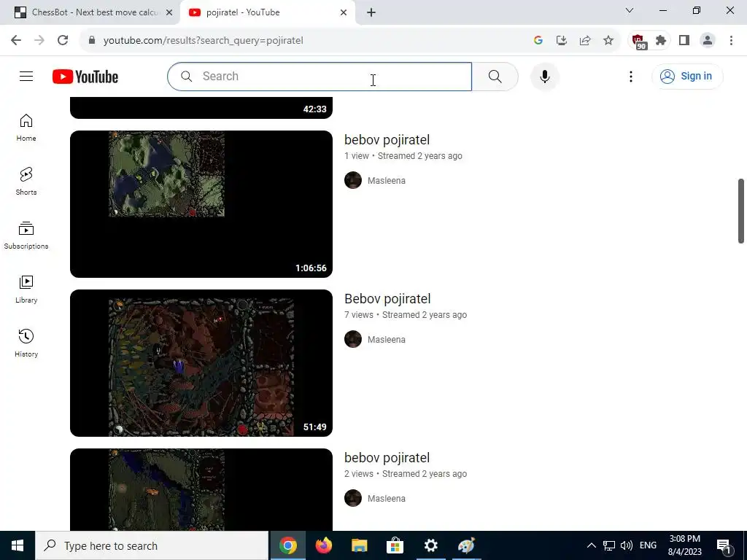Open Library in YouTube sidebar

[x=26, y=289]
